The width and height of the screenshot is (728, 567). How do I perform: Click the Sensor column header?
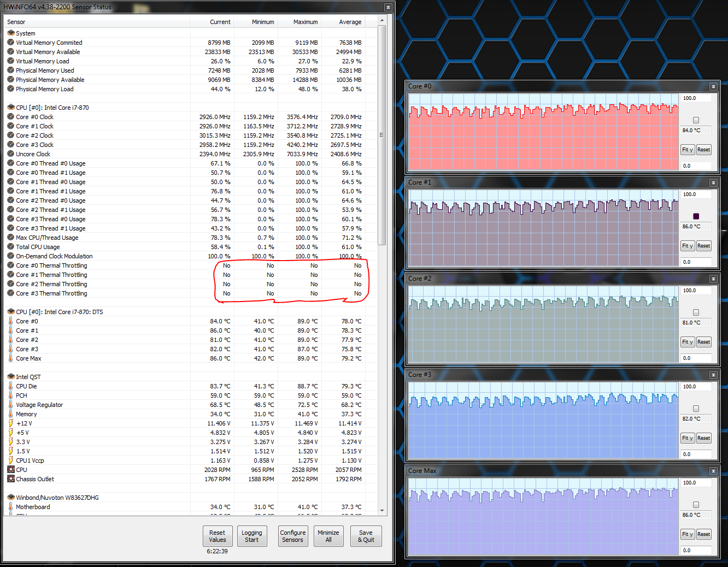[x=97, y=22]
